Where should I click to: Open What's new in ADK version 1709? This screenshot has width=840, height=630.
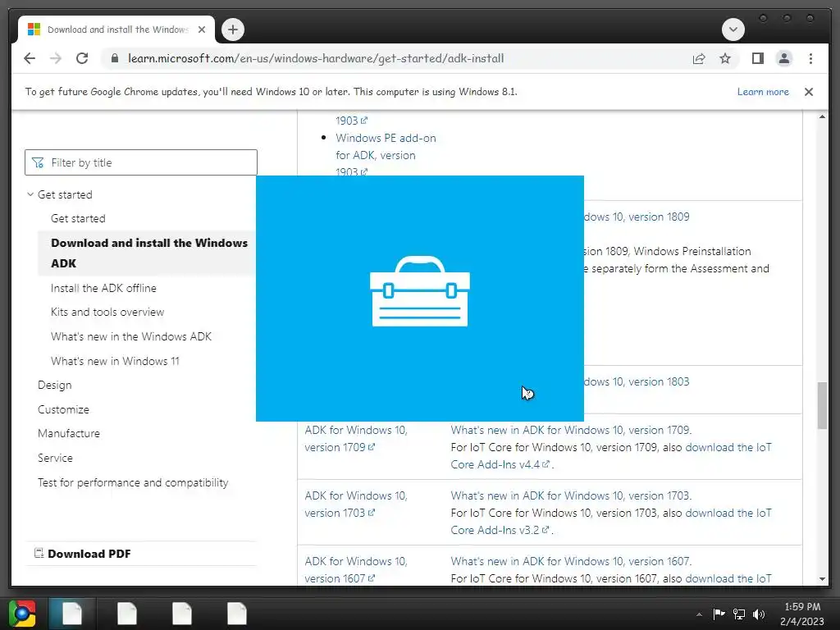pos(571,430)
